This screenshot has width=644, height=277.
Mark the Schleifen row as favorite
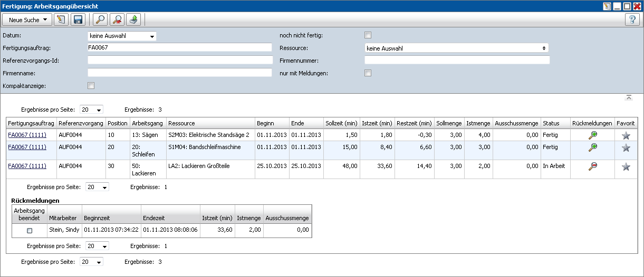click(626, 148)
